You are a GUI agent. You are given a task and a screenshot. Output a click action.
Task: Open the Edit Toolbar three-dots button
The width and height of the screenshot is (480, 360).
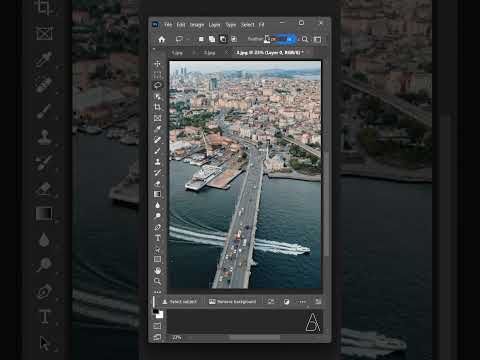click(157, 292)
